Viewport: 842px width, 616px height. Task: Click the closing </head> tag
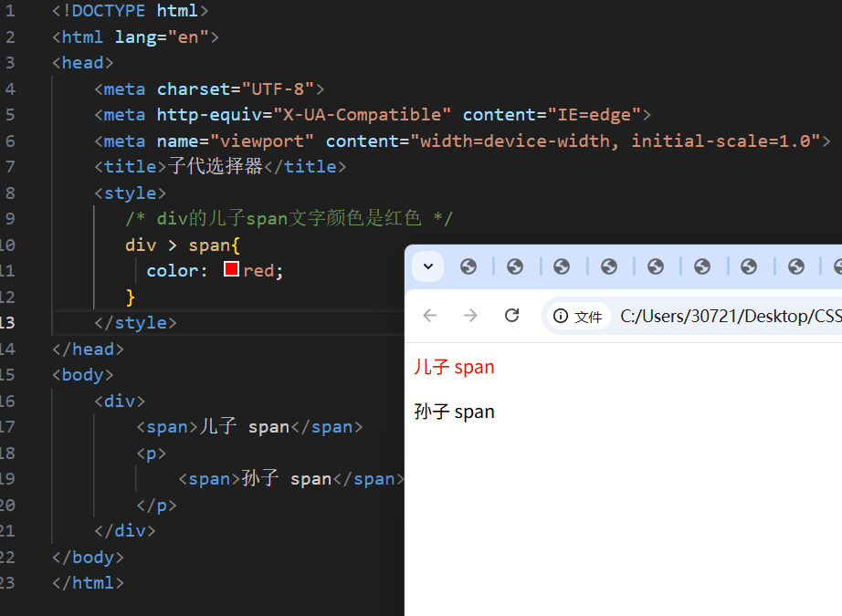88,350
